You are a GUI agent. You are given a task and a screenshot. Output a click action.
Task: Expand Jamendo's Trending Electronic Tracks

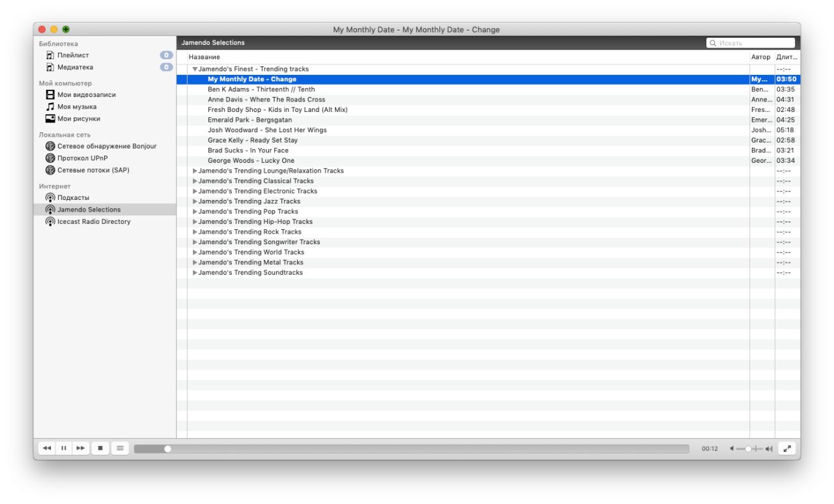pos(194,191)
